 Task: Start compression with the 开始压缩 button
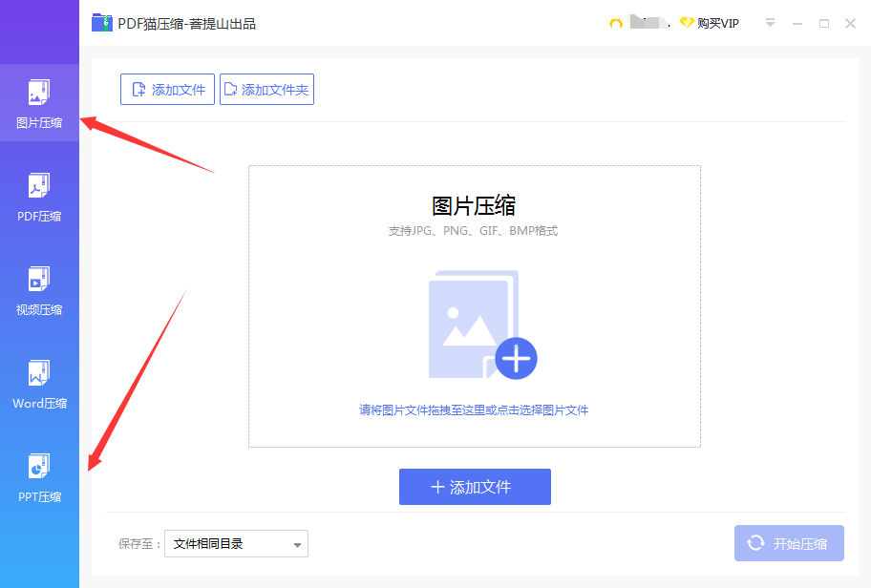click(x=789, y=543)
